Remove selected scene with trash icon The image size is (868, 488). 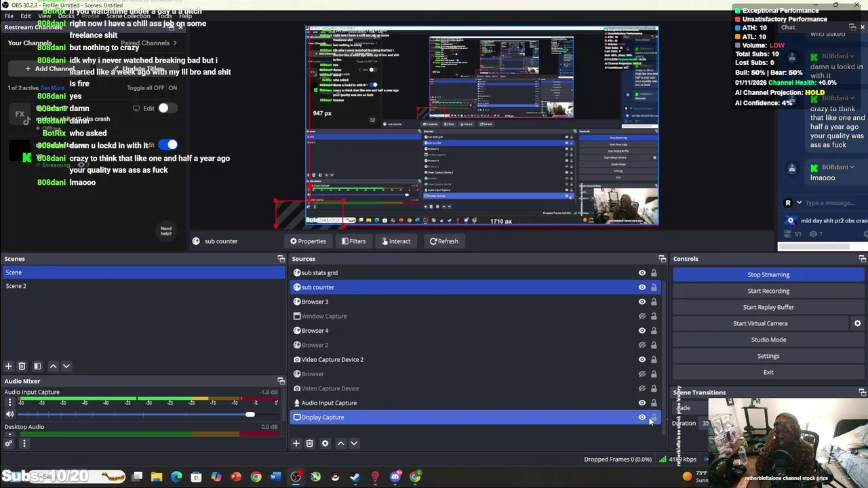coord(22,366)
